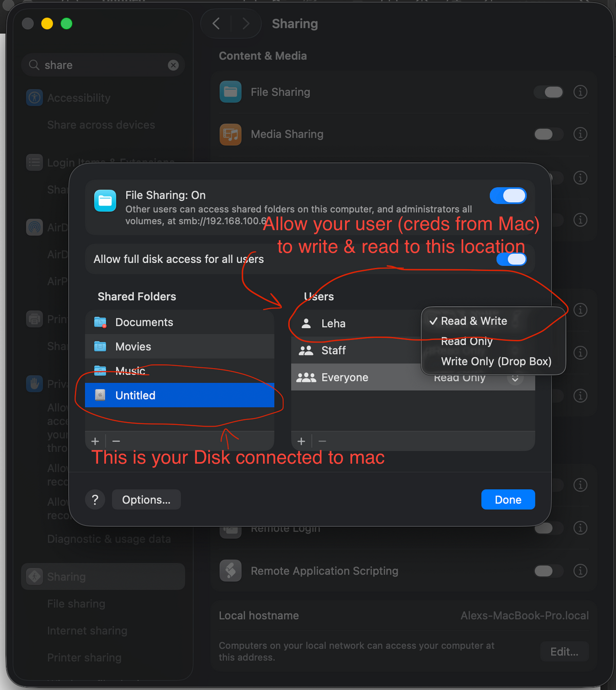The height and width of the screenshot is (690, 616).
Task: Select the Documents shared folder
Action: 180,322
